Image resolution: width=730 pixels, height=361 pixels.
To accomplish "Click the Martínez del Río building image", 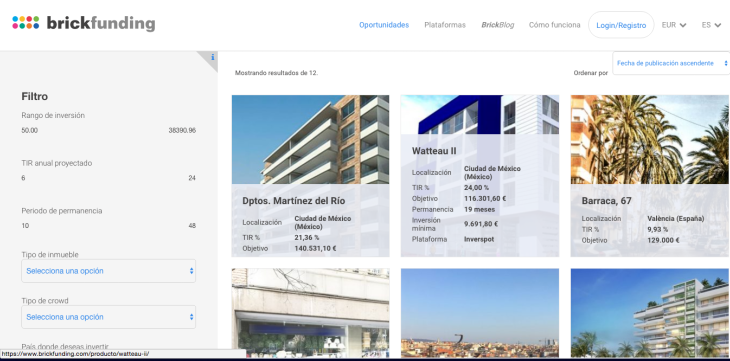I will point(311,140).
